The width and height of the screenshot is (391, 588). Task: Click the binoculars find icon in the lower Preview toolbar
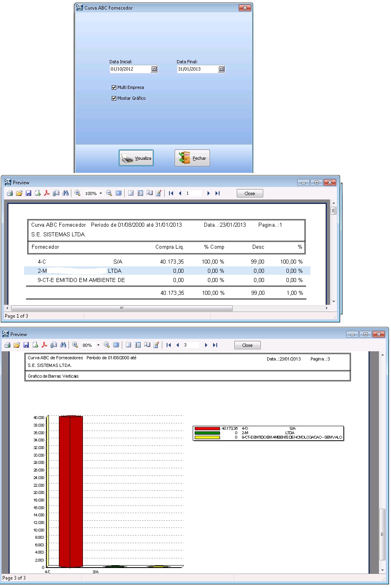coord(63,345)
